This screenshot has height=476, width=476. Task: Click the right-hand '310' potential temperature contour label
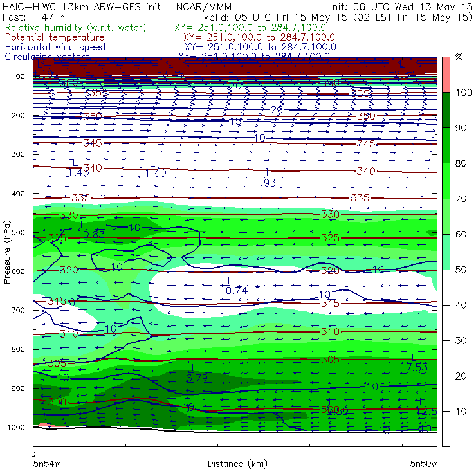pyautogui.click(x=330, y=331)
